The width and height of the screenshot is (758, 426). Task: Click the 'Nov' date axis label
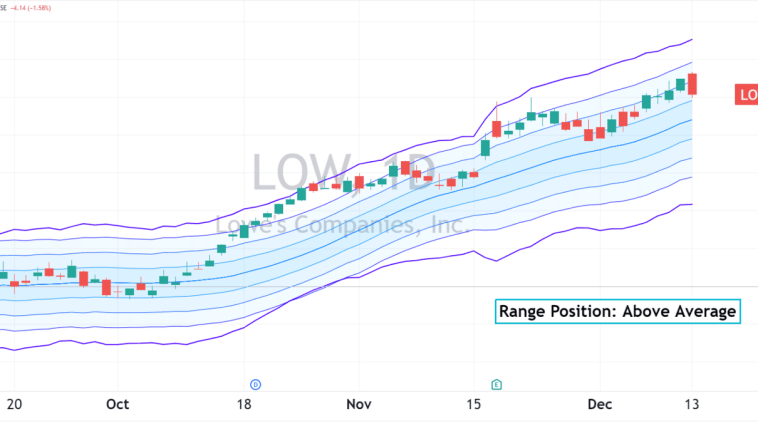pos(359,404)
